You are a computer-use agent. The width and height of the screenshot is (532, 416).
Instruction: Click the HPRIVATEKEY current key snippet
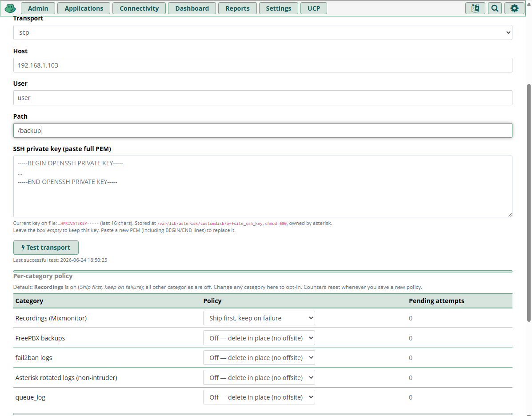[x=78, y=223]
